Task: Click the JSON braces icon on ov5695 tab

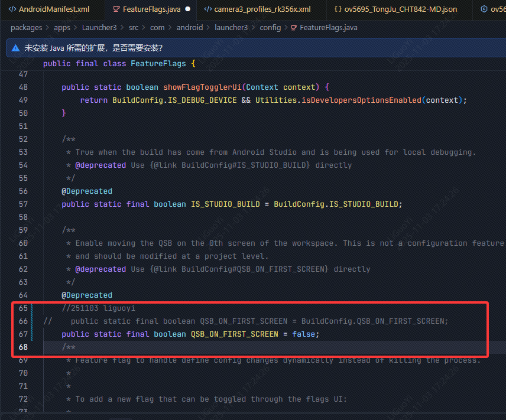Action: point(338,9)
